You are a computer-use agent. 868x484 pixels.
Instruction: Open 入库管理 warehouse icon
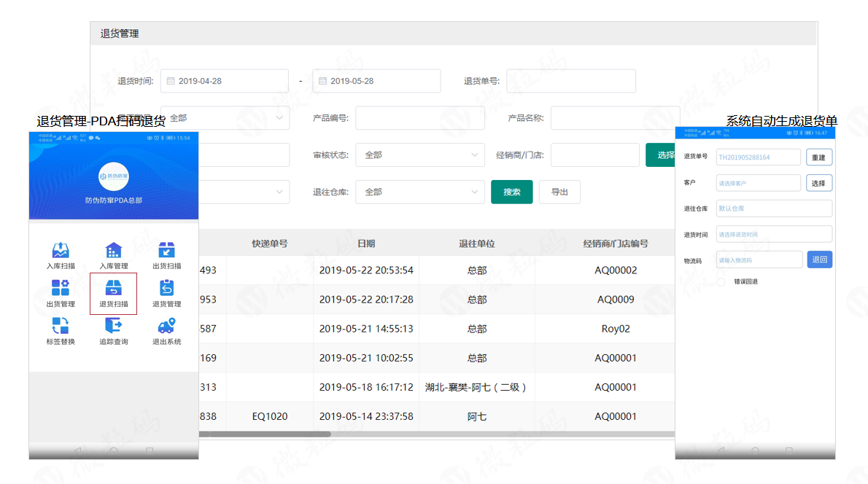[114, 251]
